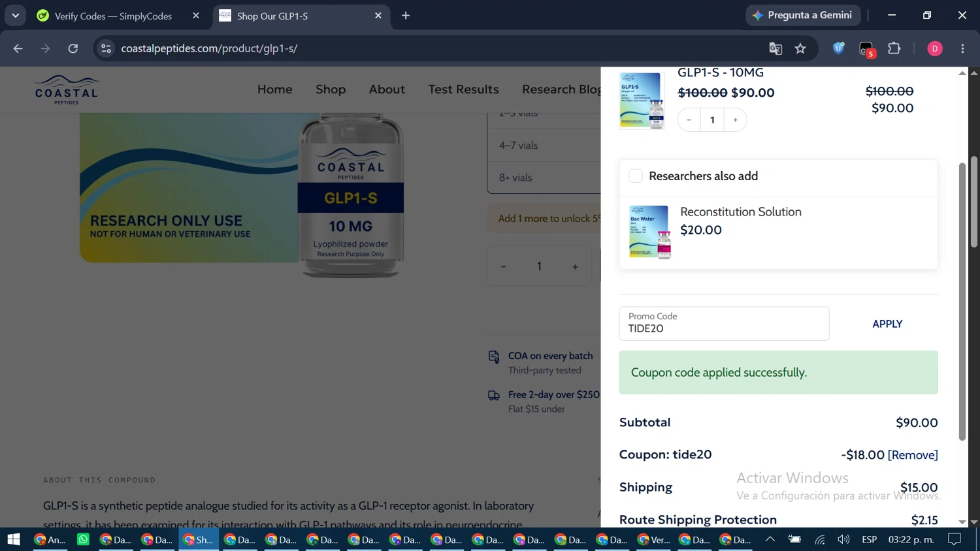This screenshot has width=980, height=551.
Task: Open the Google Translate page icon
Action: [776, 48]
